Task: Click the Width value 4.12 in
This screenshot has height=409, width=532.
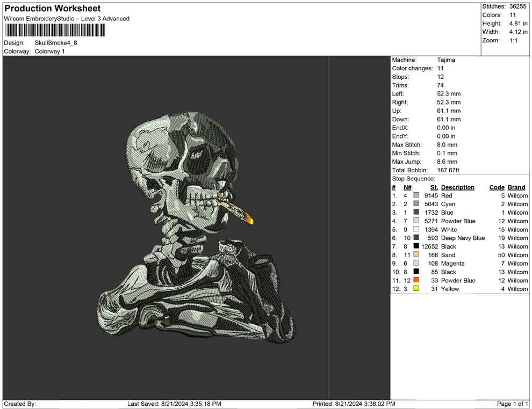Action: click(518, 32)
